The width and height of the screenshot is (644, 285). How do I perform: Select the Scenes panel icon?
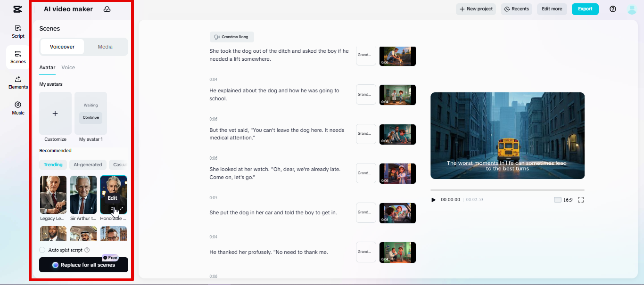pos(17,57)
